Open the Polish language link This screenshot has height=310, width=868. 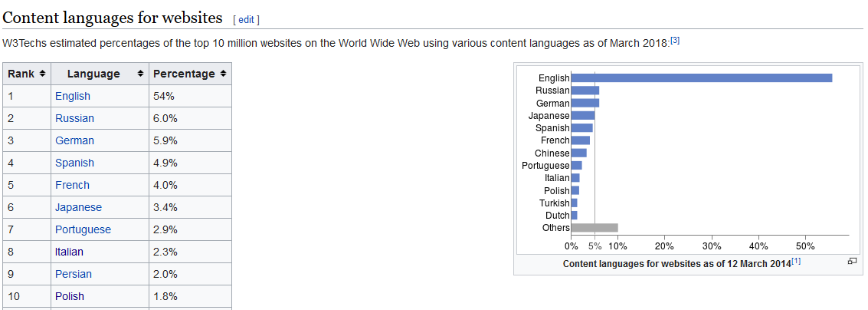[70, 296]
